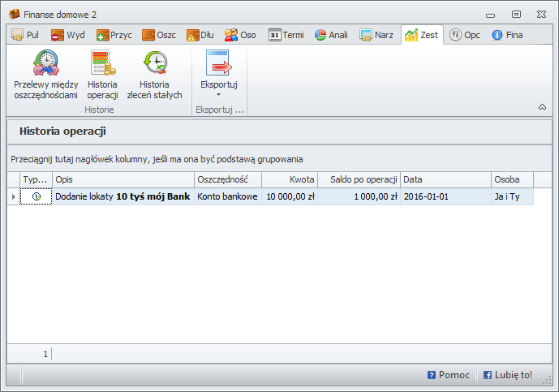Sort by the Kwota column header
Viewport: 559px width, 392px height.
click(290, 179)
